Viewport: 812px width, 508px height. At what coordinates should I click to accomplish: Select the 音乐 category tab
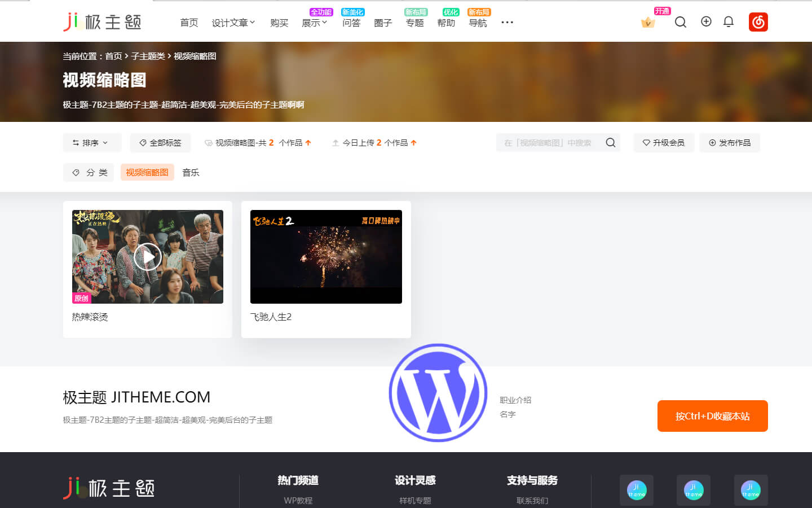point(191,173)
